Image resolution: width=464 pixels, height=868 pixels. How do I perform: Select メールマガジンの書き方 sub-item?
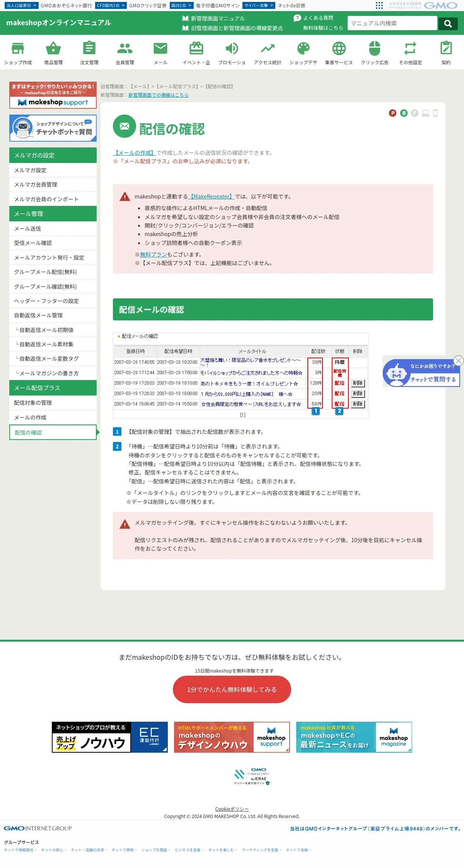pos(53,373)
